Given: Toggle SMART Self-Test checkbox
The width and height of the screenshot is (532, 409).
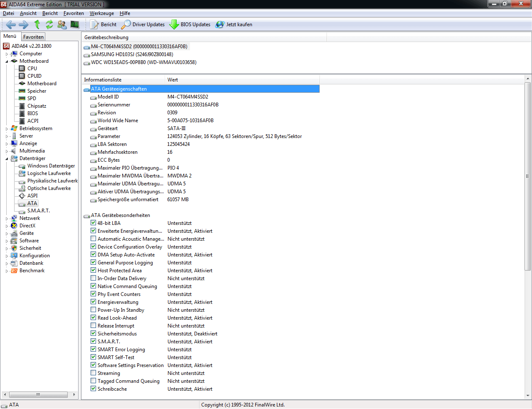Looking at the screenshot, I should tap(94, 357).
